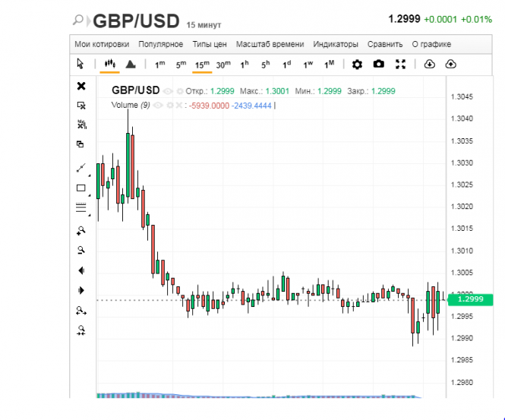Click the Volume (9) indicator label
The width and height of the screenshot is (505, 420).
point(131,105)
